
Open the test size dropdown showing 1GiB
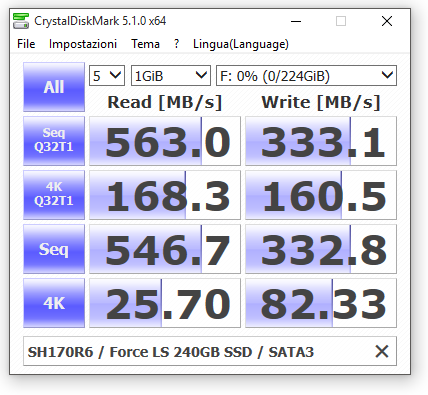171,76
